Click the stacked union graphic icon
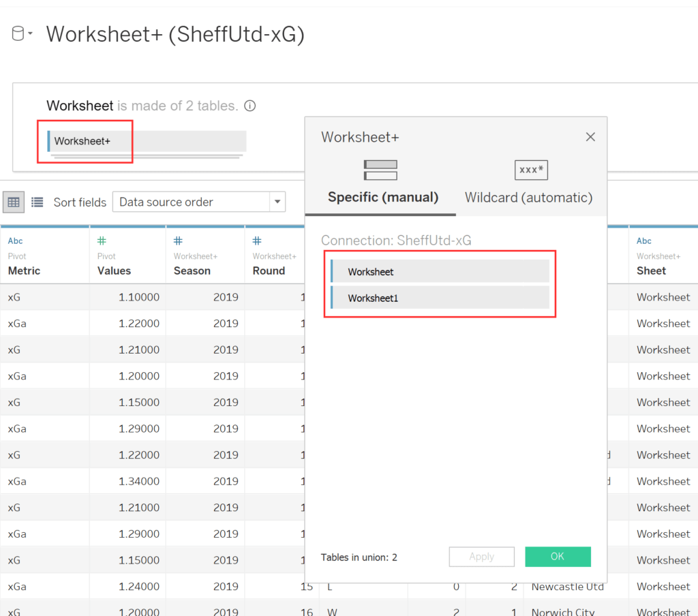The width and height of the screenshot is (698, 616). pos(380,170)
